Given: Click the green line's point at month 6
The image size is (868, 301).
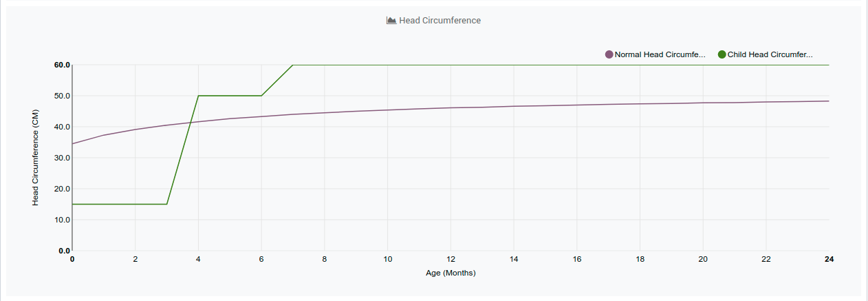Looking at the screenshot, I should tap(261, 96).
